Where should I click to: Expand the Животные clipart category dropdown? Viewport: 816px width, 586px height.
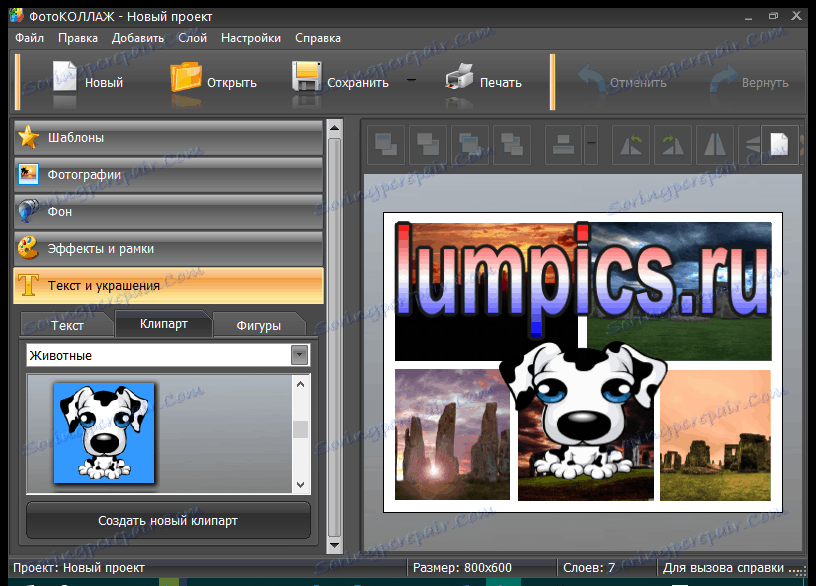[299, 355]
